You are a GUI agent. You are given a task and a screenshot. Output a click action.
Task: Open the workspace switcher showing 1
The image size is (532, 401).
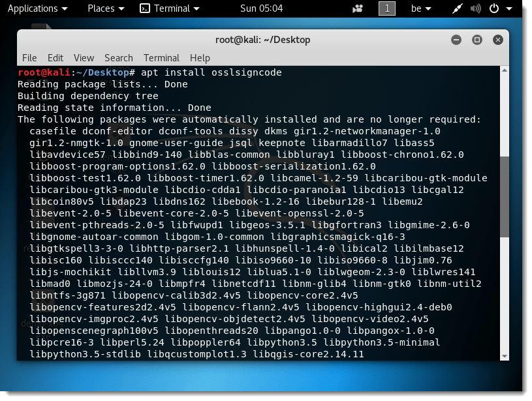pos(388,8)
